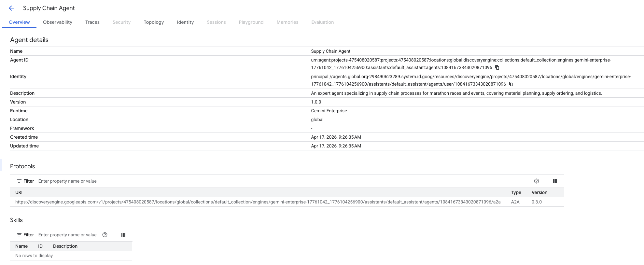Copy the Identity principal to clipboard

pyautogui.click(x=511, y=84)
